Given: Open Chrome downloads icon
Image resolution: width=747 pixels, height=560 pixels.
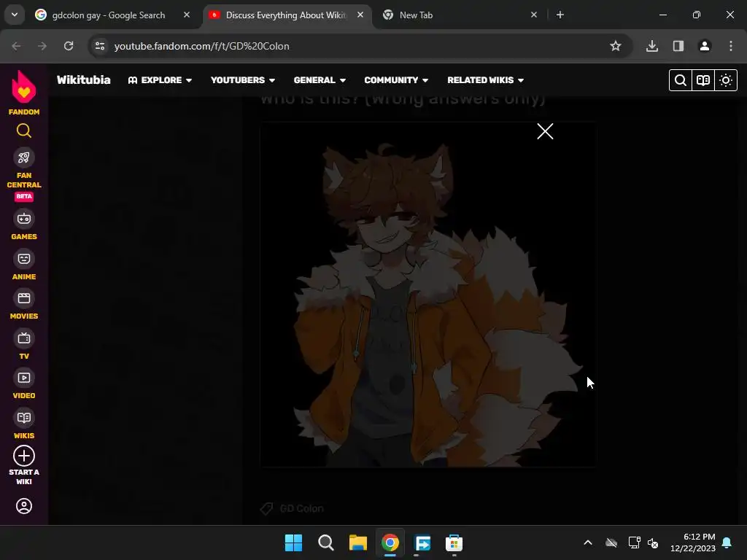Looking at the screenshot, I should [x=652, y=46].
